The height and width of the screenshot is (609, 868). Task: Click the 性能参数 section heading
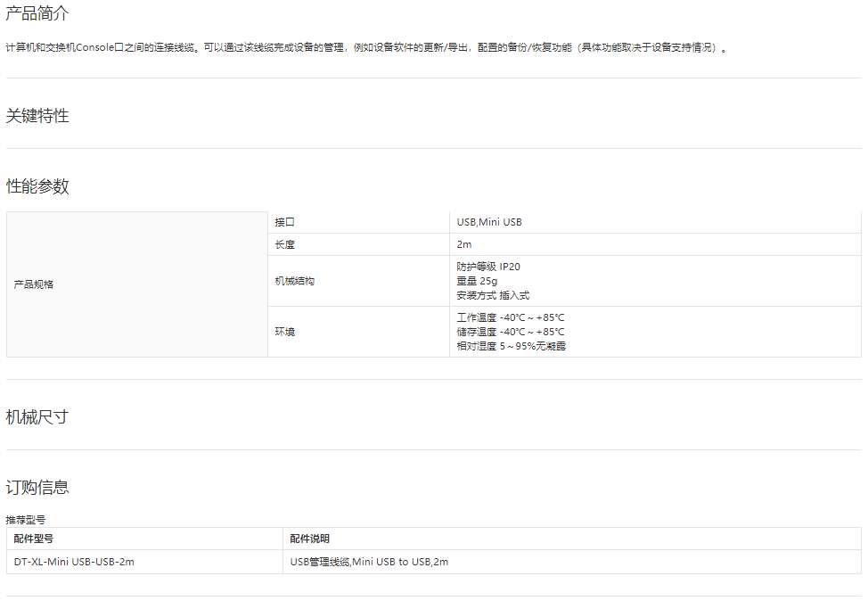tap(37, 186)
